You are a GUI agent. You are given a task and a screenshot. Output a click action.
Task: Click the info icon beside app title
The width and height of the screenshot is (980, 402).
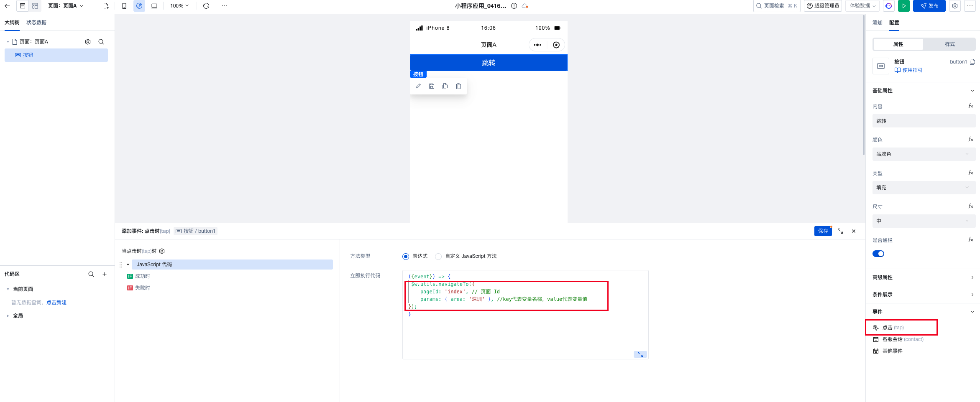(514, 6)
